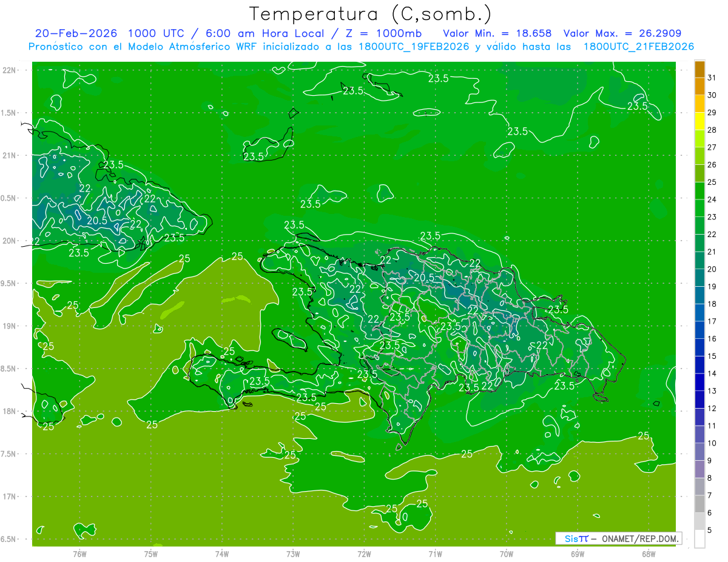
Task: Click the longitude label "68W"
Action: (x=649, y=554)
